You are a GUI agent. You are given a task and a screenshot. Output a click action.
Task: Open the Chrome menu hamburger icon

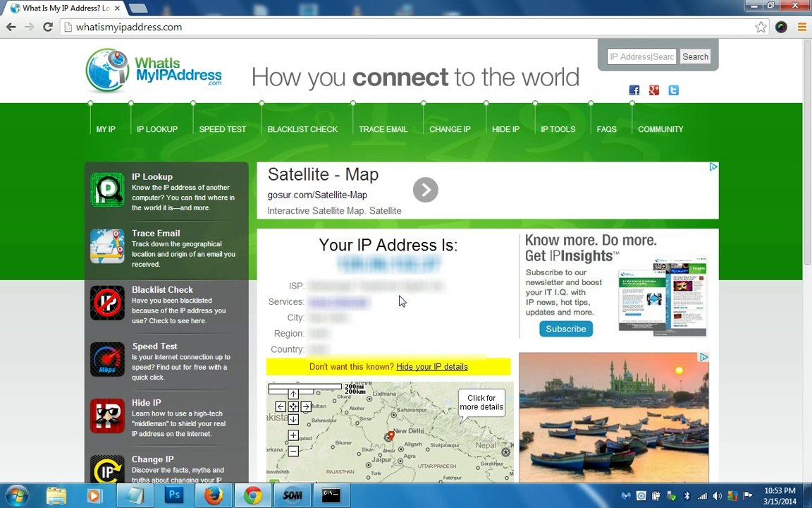tap(802, 27)
